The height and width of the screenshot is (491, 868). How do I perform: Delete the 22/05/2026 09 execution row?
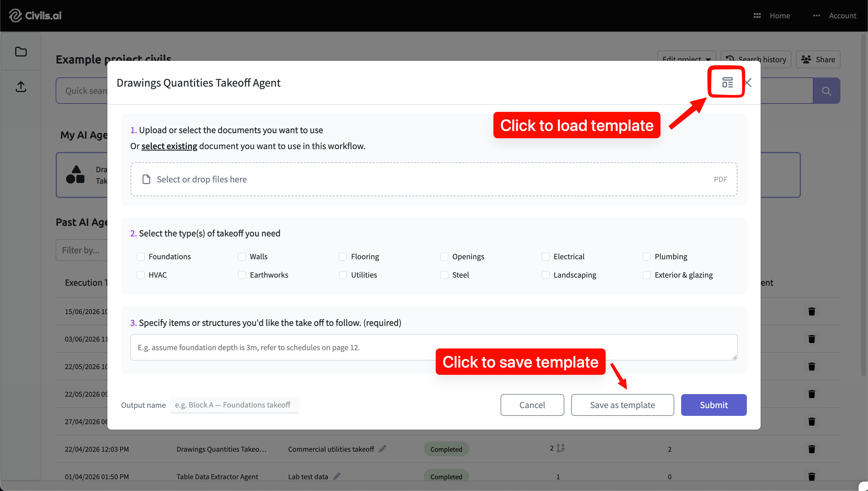[x=812, y=394]
